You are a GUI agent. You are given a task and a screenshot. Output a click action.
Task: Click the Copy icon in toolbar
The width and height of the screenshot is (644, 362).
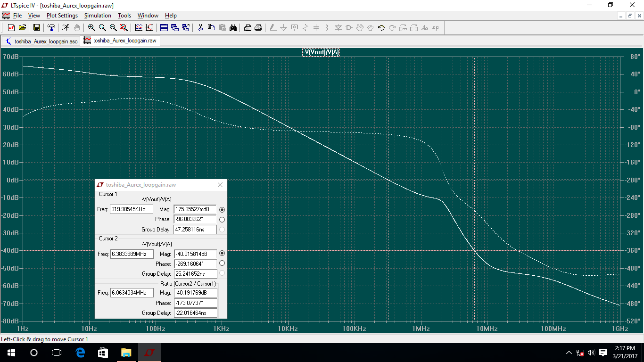[x=211, y=28]
